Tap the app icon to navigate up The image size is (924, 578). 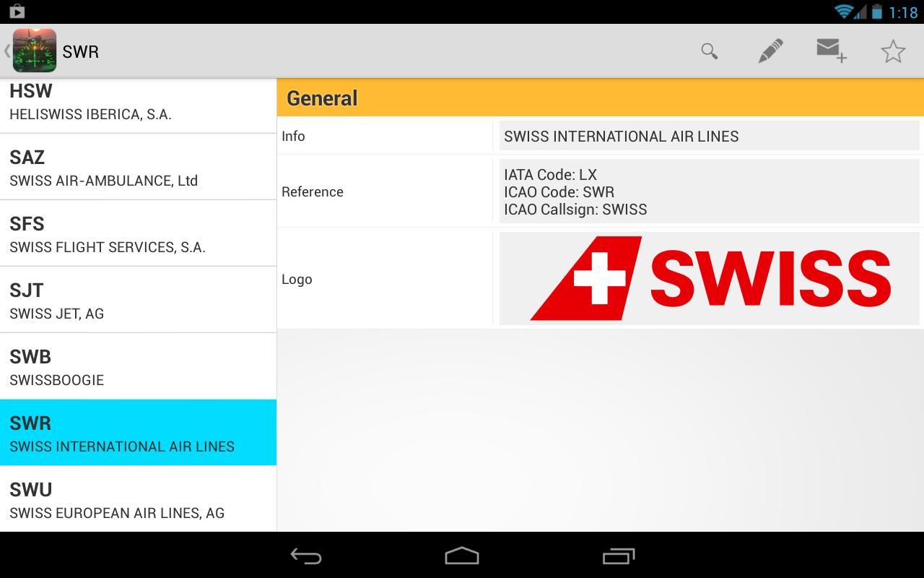[x=34, y=51]
